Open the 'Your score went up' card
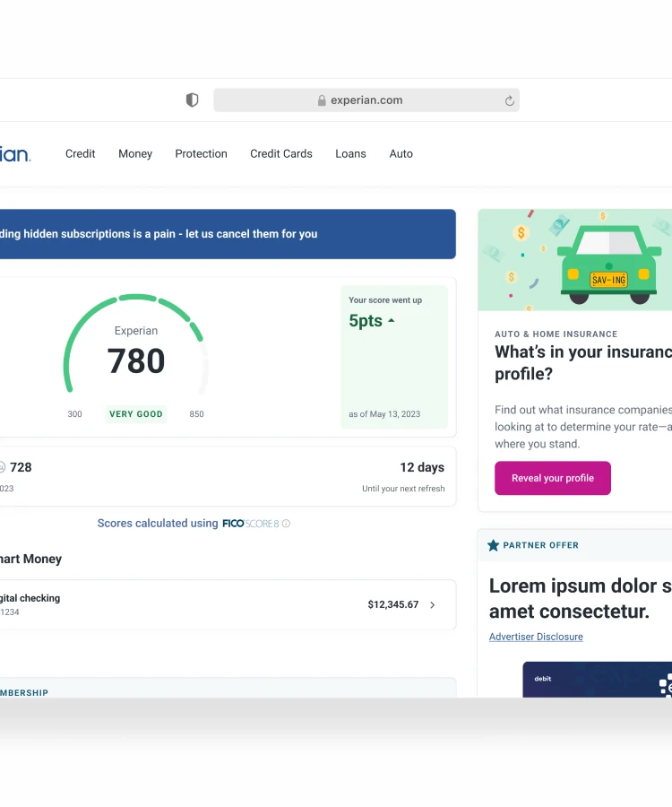 (x=394, y=357)
